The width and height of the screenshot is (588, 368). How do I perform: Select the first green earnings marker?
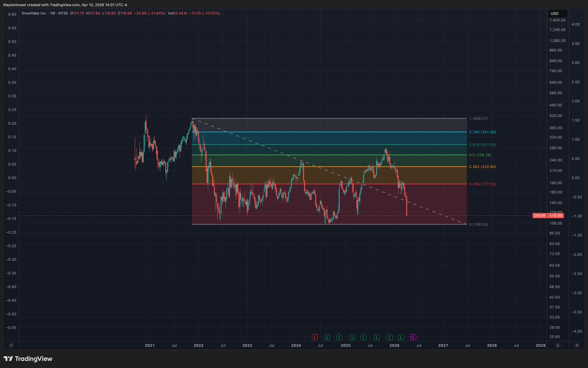pyautogui.click(x=327, y=337)
